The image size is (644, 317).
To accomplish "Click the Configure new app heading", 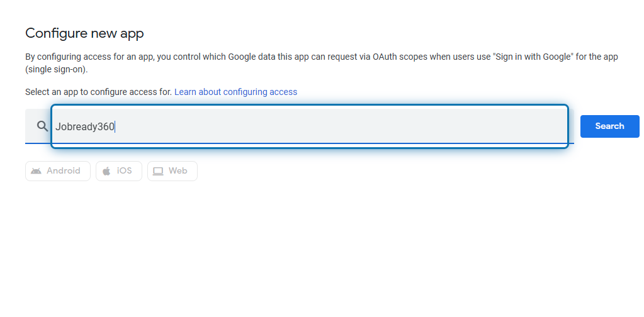I will point(84,33).
